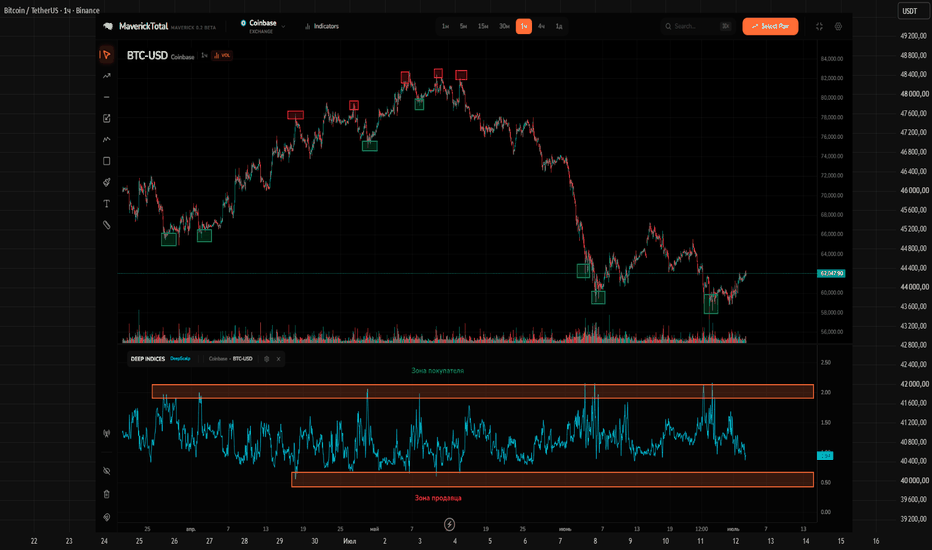The width and height of the screenshot is (932, 550).
Task: Click the cyan indicator value label
Action: coord(825,456)
